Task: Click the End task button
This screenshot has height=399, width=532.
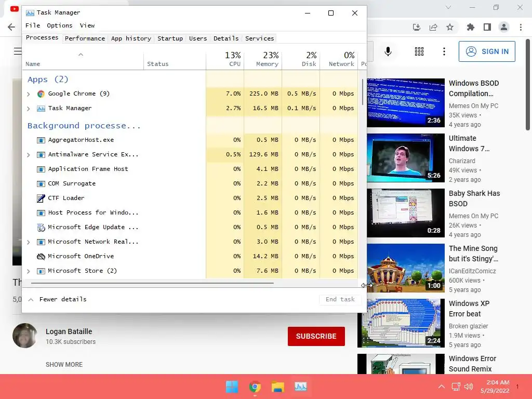Action: pyautogui.click(x=340, y=299)
